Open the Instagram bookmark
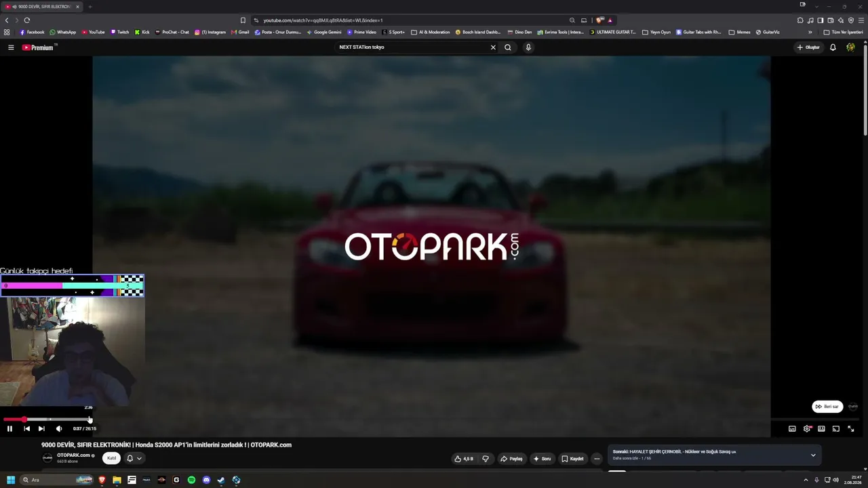Viewport: 868px width, 488px height. tap(210, 32)
